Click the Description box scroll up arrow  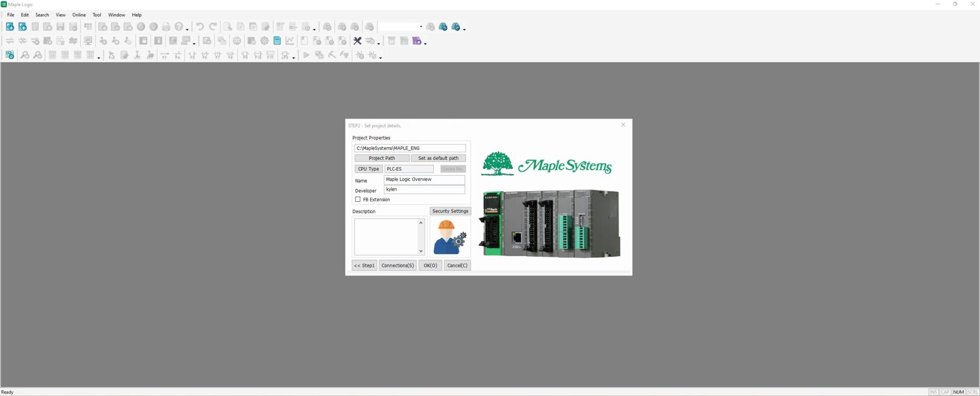pos(421,223)
